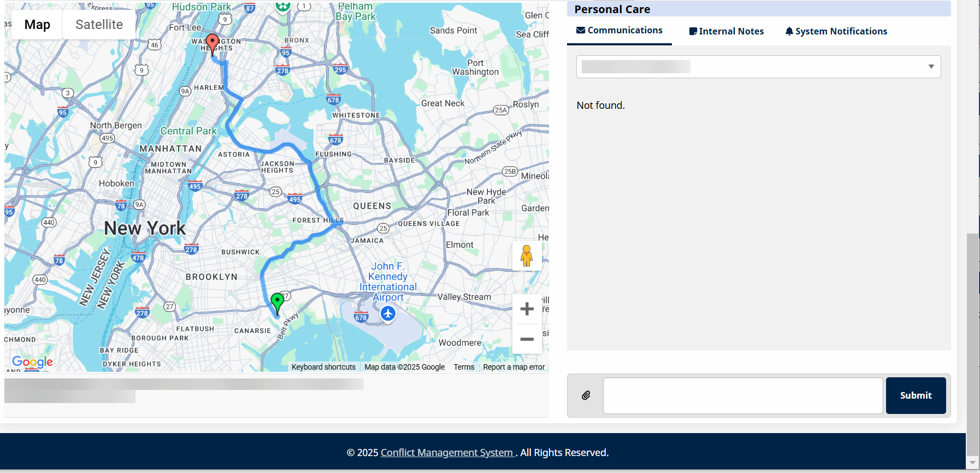
Task: Click Keyboard shortcuts on the map
Action: click(323, 367)
